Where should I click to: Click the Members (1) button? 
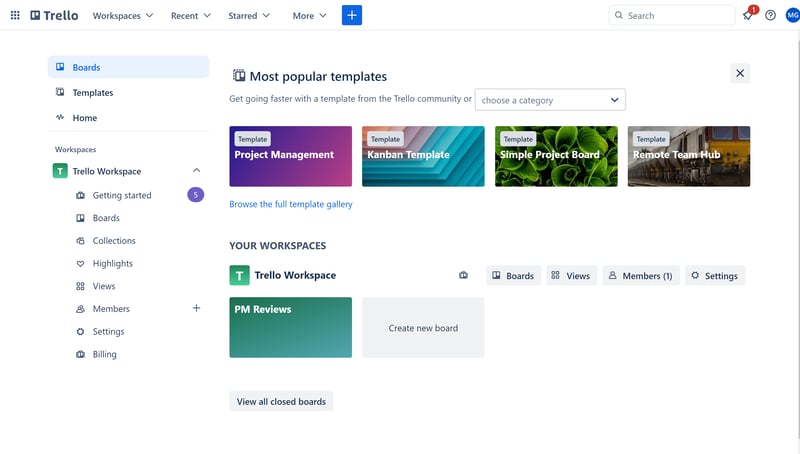tap(641, 275)
